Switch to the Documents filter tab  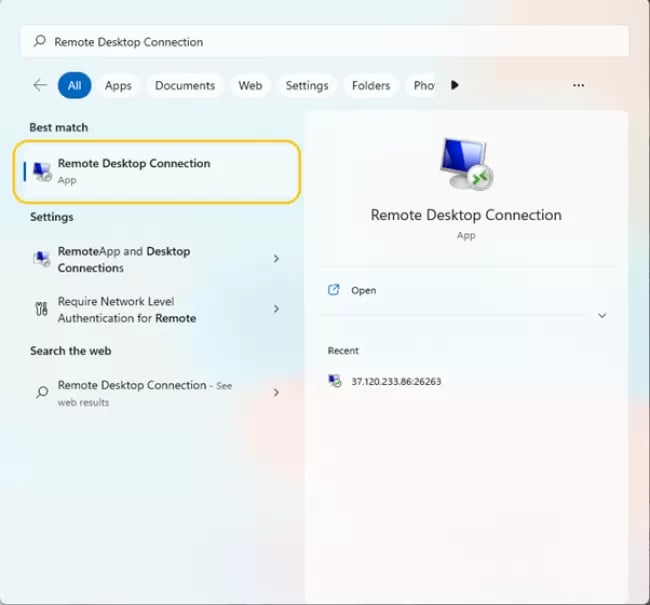click(x=185, y=85)
